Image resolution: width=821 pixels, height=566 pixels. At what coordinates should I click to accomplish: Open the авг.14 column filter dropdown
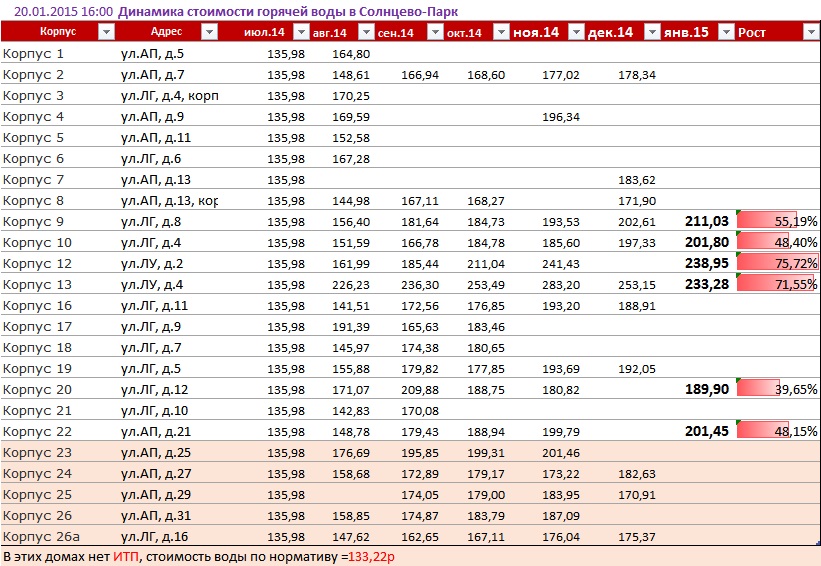pyautogui.click(x=366, y=32)
